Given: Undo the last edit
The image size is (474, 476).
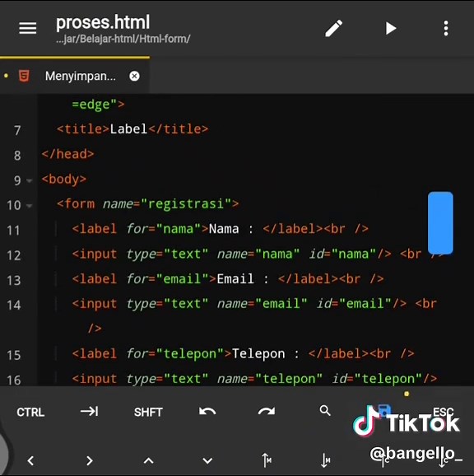Looking at the screenshot, I should tap(207, 412).
